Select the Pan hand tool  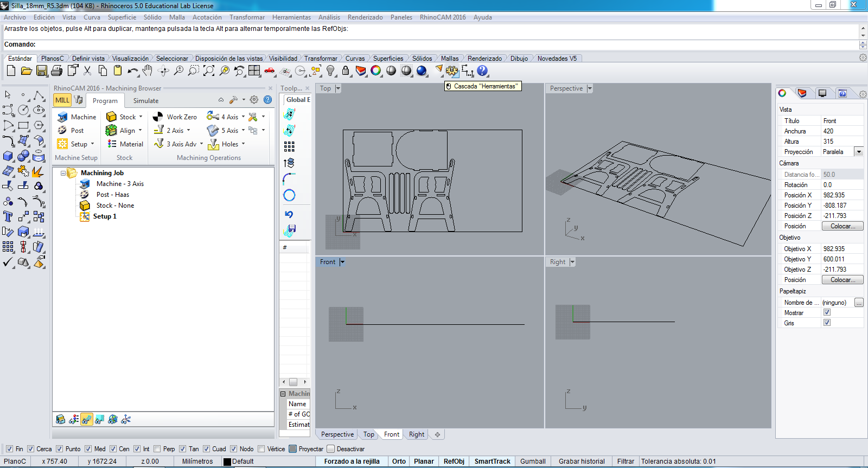[x=148, y=71]
